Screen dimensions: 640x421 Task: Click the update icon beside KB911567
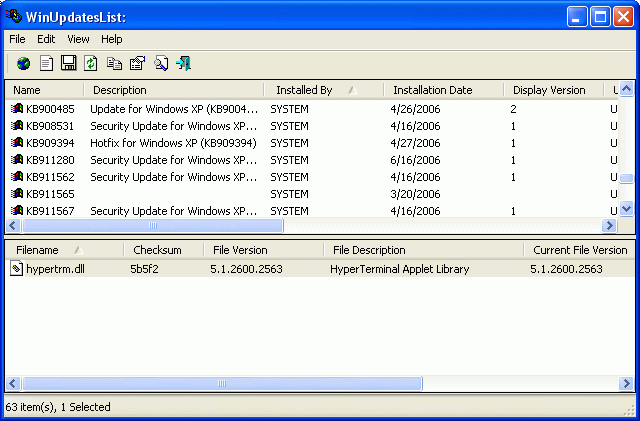[17, 210]
